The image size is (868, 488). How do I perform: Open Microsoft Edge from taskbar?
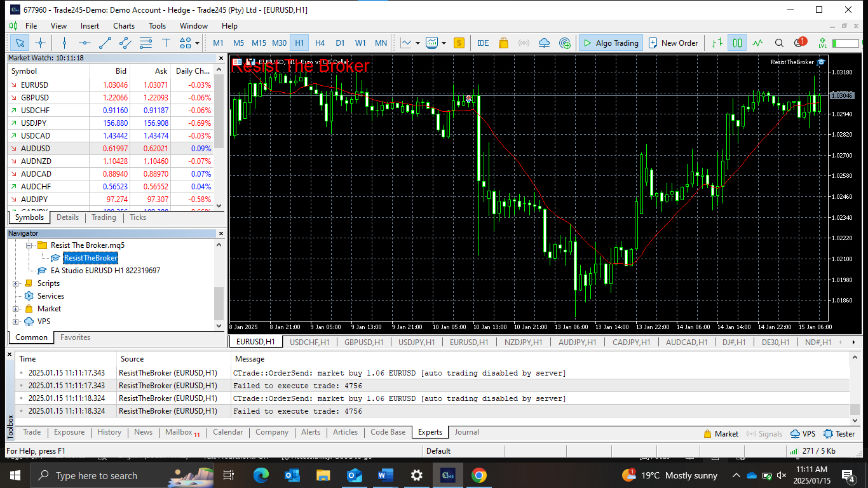click(x=261, y=475)
